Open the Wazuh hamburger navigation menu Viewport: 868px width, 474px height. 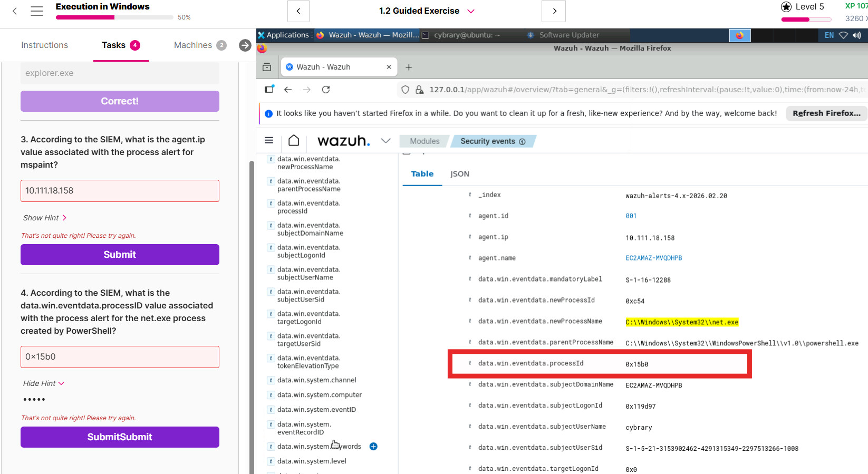pyautogui.click(x=269, y=141)
